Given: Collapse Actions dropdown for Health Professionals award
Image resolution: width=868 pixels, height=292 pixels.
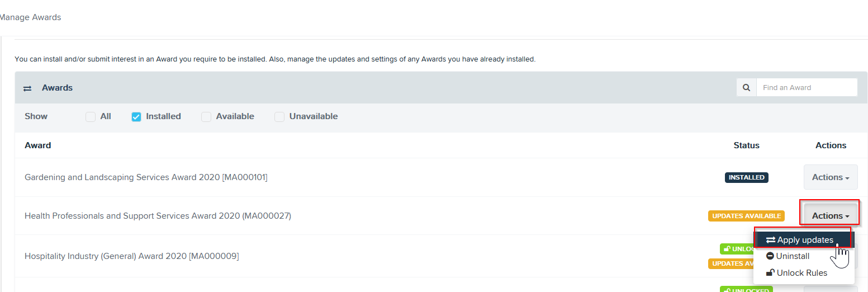Looking at the screenshot, I should 831,216.
